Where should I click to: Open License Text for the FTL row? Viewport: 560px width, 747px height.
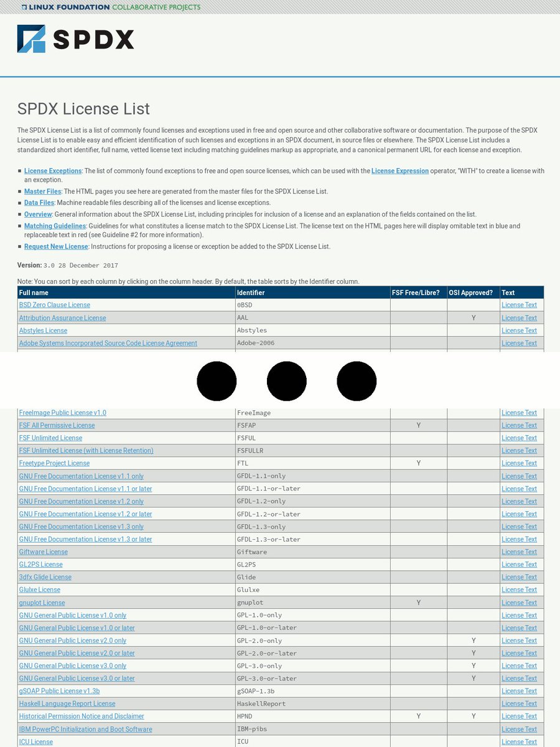click(x=519, y=463)
